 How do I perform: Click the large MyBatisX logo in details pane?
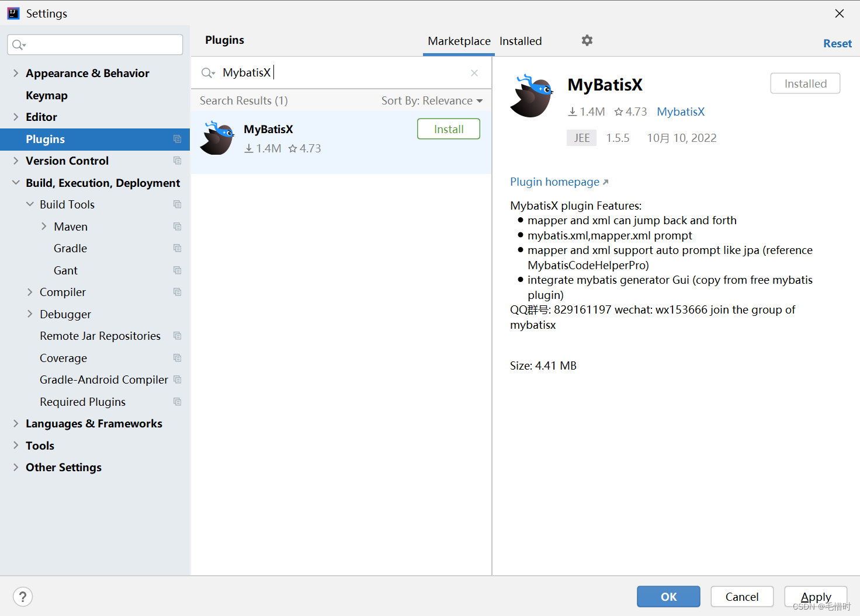click(x=532, y=96)
